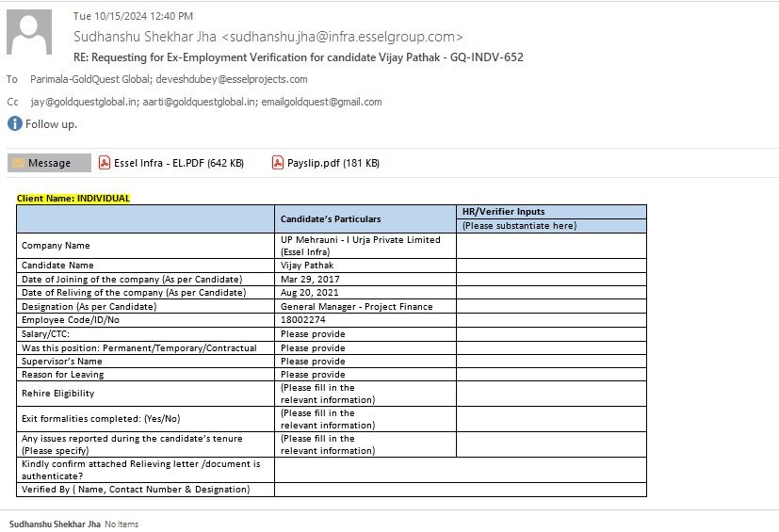Click Cc recipient jay@goldquestglobal.in
779x532 pixels.
[x=83, y=102]
